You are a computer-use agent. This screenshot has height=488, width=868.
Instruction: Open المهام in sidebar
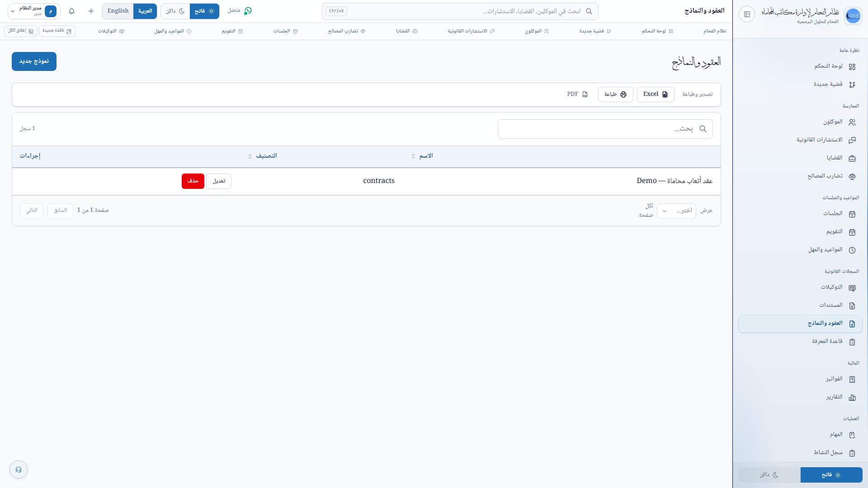tap(800, 435)
